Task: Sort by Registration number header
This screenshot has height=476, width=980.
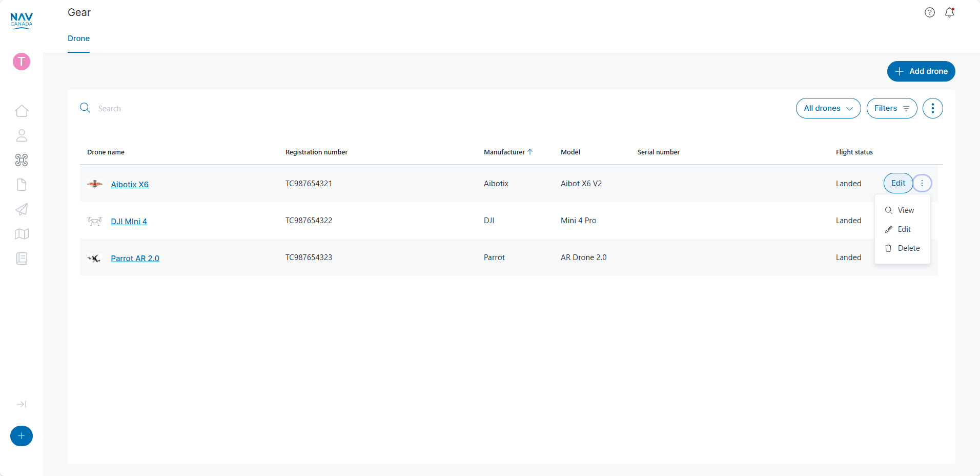Action: pos(316,152)
